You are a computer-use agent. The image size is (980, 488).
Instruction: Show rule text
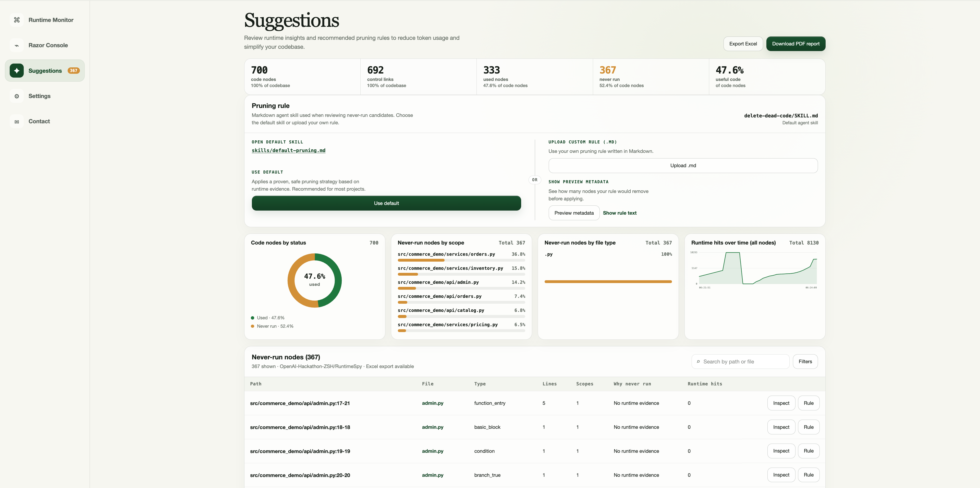click(619, 213)
